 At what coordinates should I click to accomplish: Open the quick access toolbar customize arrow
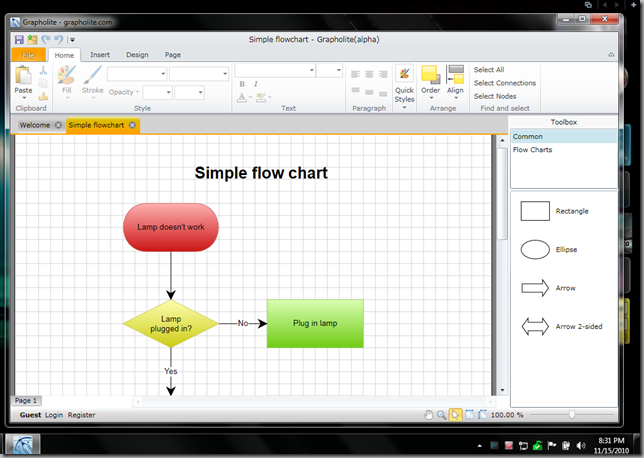tap(72, 40)
